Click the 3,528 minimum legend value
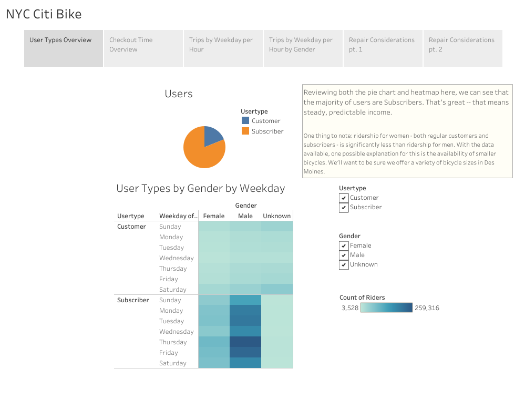525x420 pixels. [350, 308]
